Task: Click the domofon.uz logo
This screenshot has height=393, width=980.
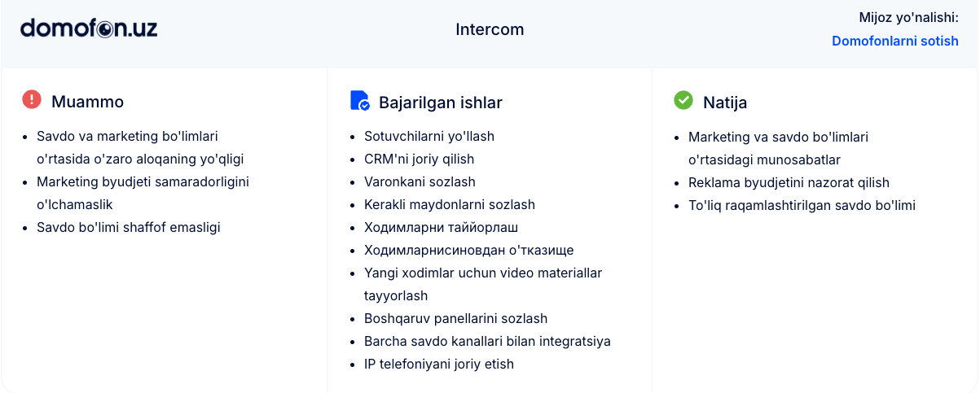Action: pos(89,28)
